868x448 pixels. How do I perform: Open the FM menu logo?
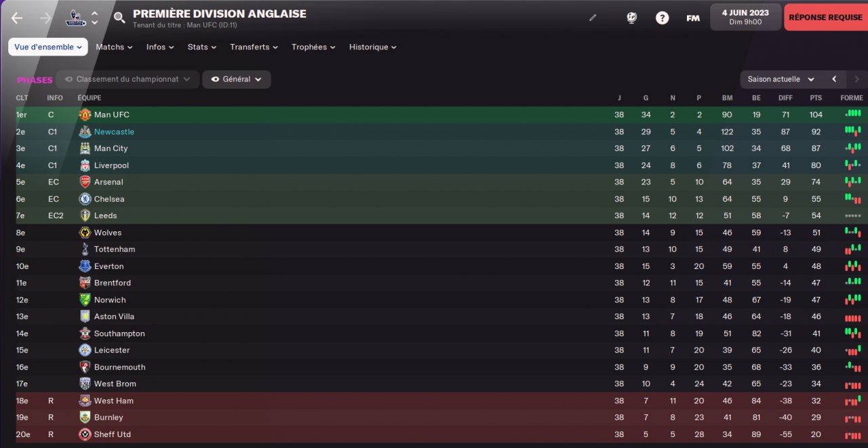[x=693, y=18]
